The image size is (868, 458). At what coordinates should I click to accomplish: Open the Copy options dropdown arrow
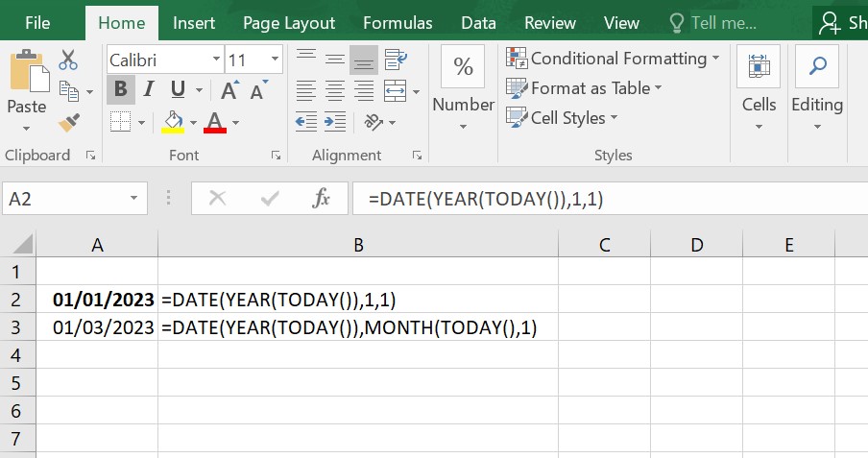[x=89, y=92]
